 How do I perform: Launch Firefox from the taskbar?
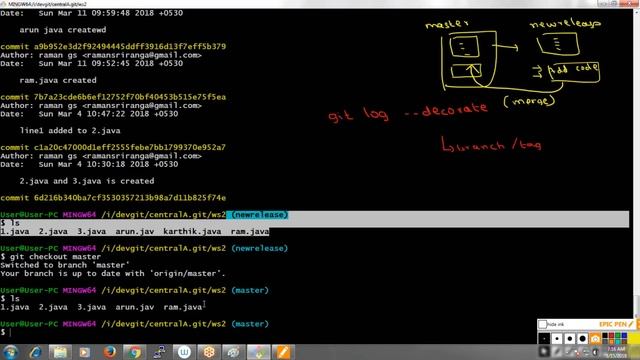pos(109,352)
